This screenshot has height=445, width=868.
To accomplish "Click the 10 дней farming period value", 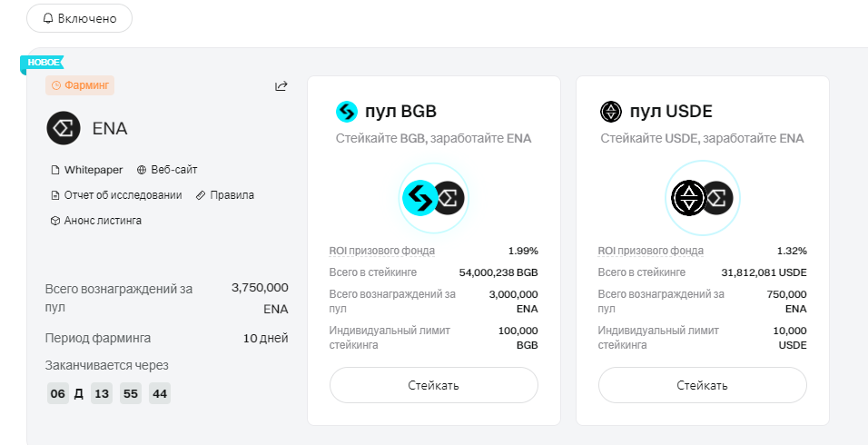I will 266,338.
